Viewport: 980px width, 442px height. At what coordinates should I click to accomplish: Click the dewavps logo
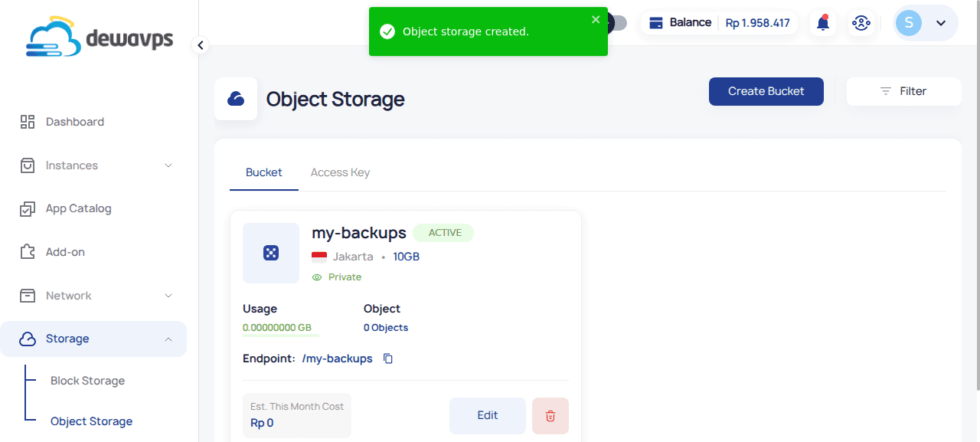(x=100, y=38)
